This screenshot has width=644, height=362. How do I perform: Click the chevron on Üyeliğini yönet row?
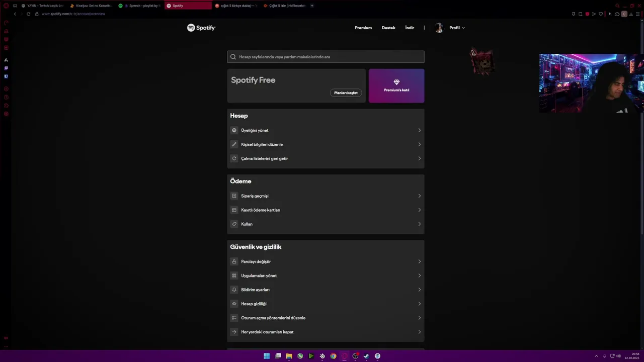[x=419, y=130]
